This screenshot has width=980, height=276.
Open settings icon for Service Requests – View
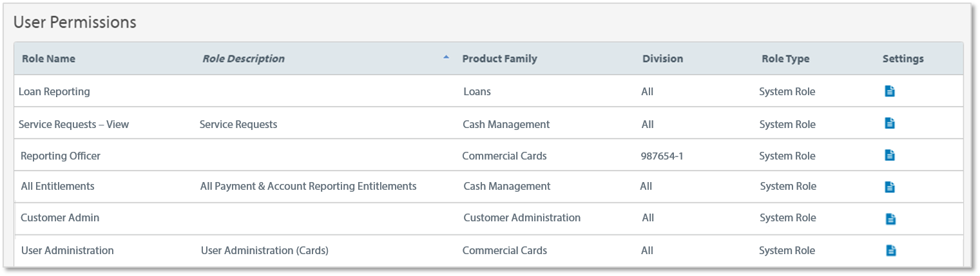point(890,123)
